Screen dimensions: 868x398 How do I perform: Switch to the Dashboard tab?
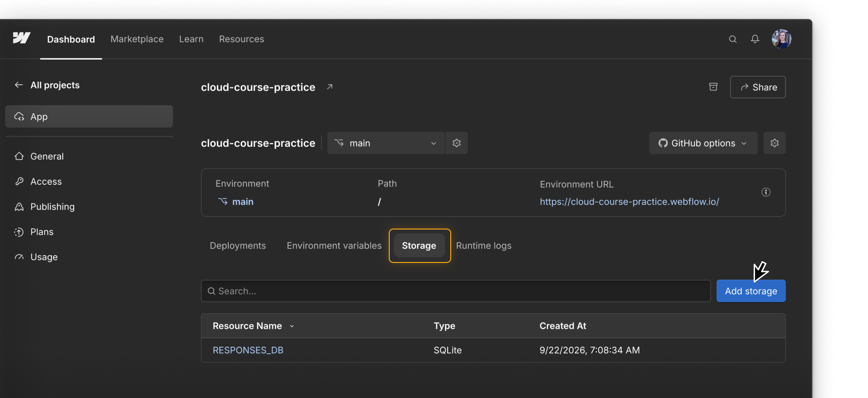click(71, 39)
